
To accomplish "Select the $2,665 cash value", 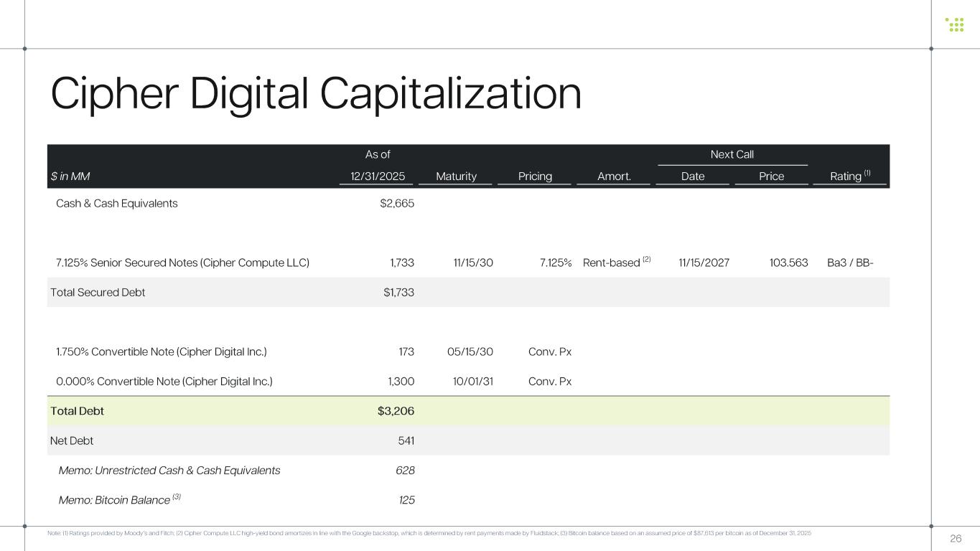I will coord(396,203).
